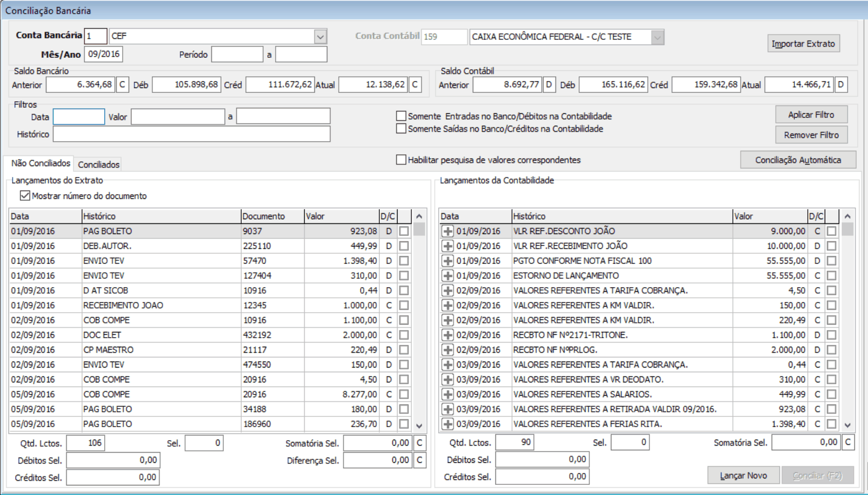
Task: Expand the VALORES REFERENTES A FERIAS RITA row
Action: [448, 424]
